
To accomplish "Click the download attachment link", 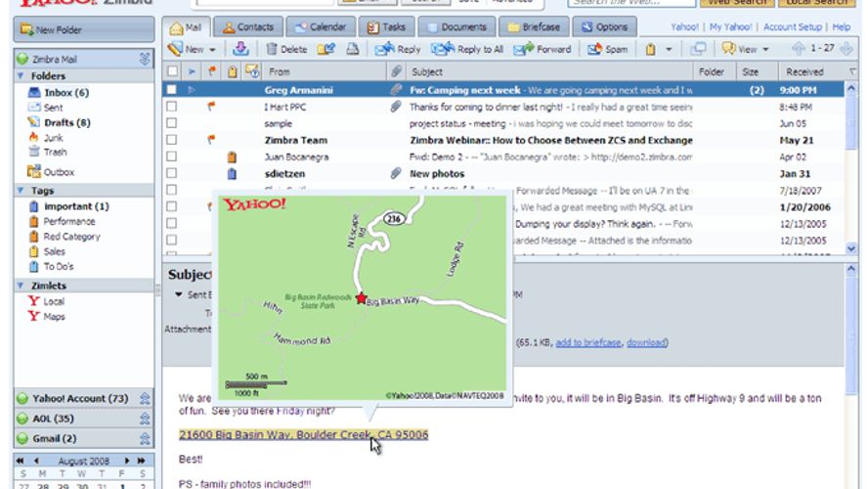I will (x=646, y=343).
